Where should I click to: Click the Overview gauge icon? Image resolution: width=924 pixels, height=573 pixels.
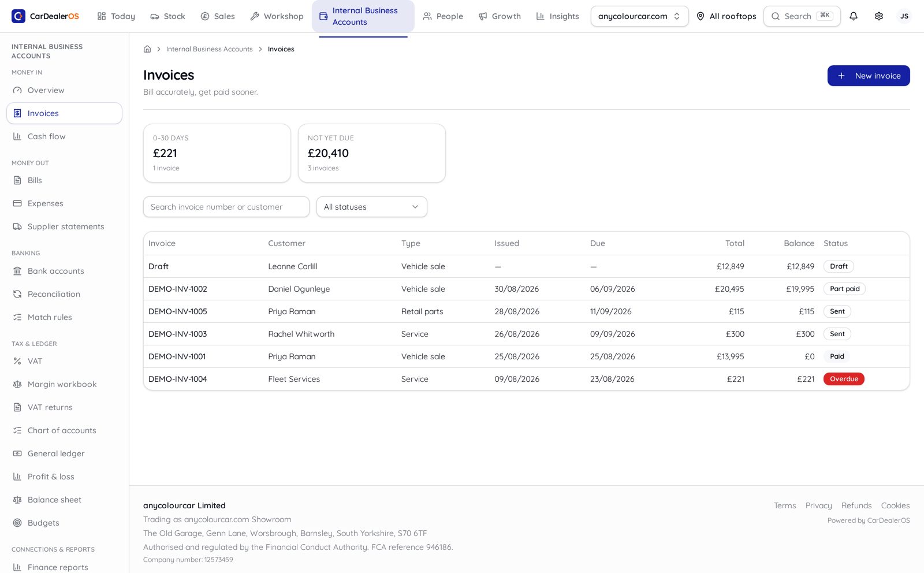point(17,90)
